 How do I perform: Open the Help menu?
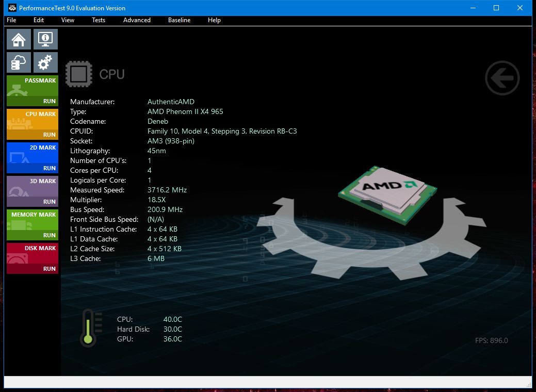pos(214,20)
